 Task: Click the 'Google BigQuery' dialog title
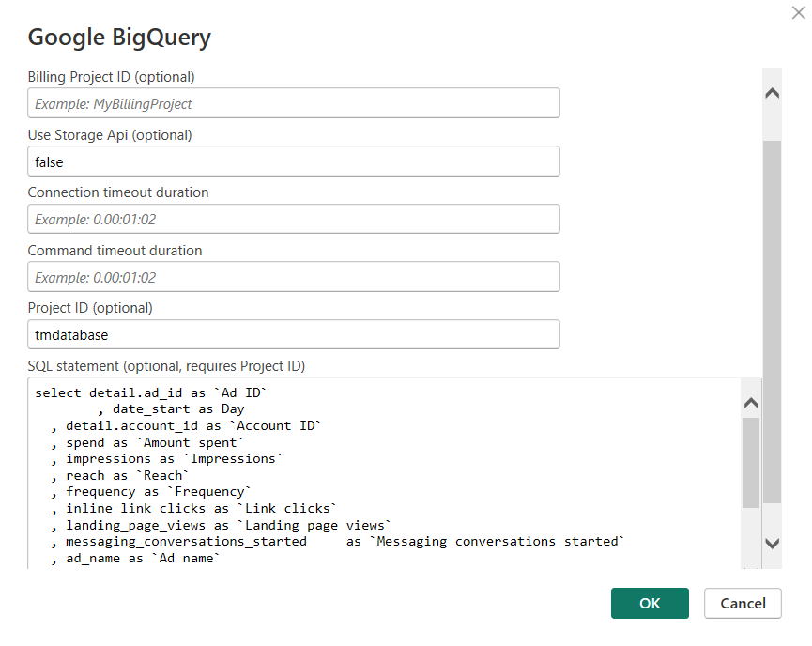(119, 38)
